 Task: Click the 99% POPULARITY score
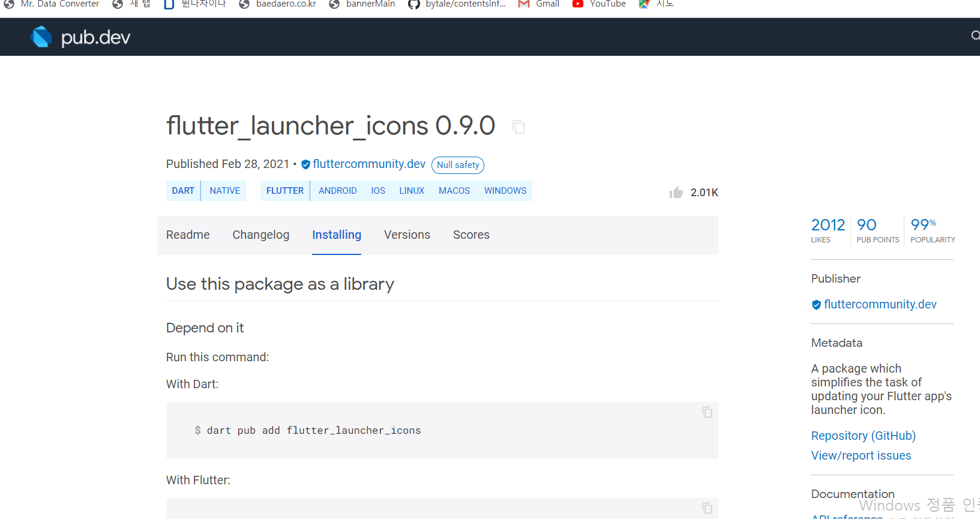pyautogui.click(x=933, y=230)
